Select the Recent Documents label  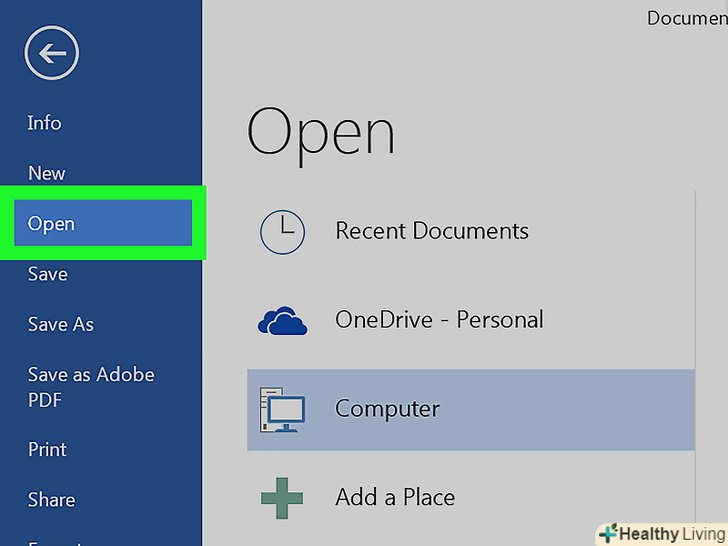[x=432, y=231]
